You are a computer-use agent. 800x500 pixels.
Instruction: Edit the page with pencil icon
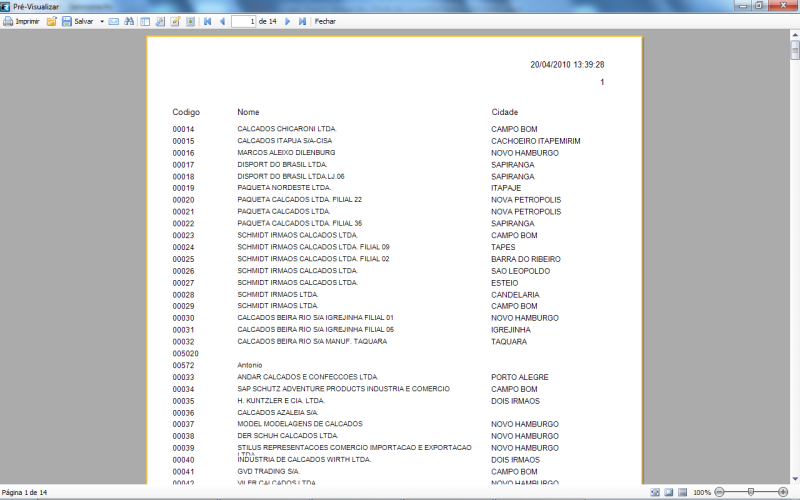tap(175, 21)
